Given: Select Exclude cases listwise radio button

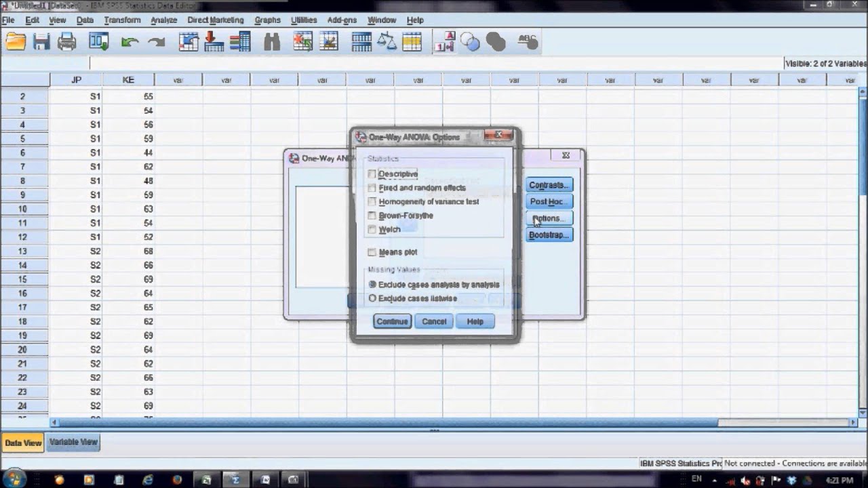Looking at the screenshot, I should coord(372,298).
